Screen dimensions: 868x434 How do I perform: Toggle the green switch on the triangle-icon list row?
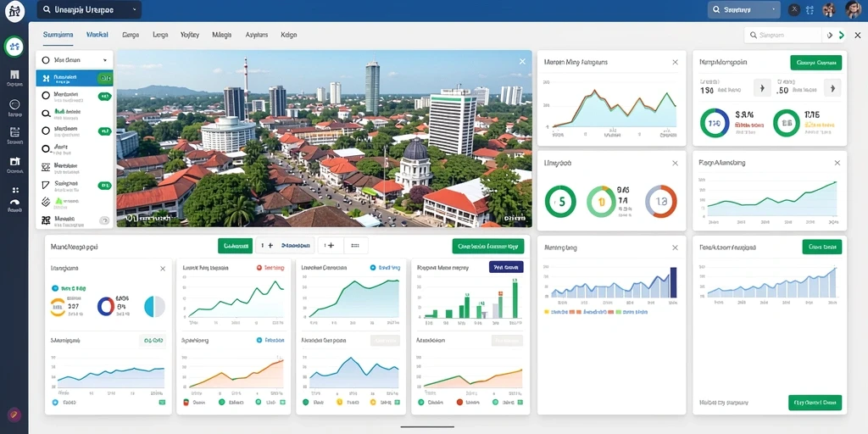(x=104, y=186)
